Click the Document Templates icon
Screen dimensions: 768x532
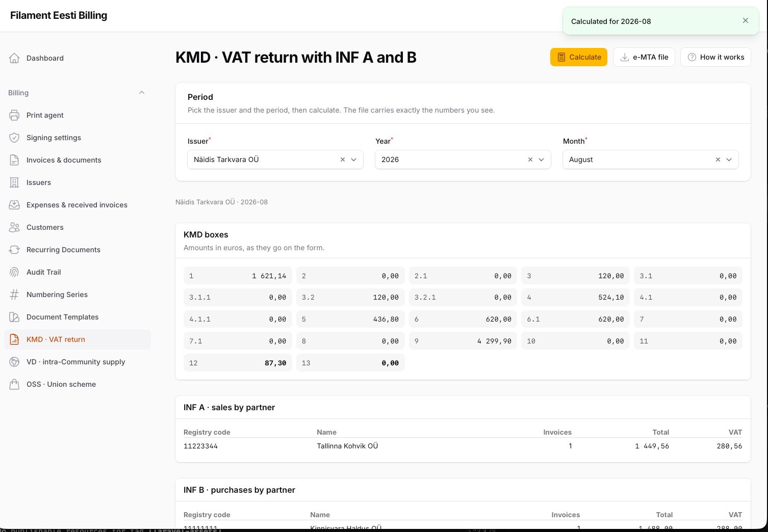pos(14,317)
